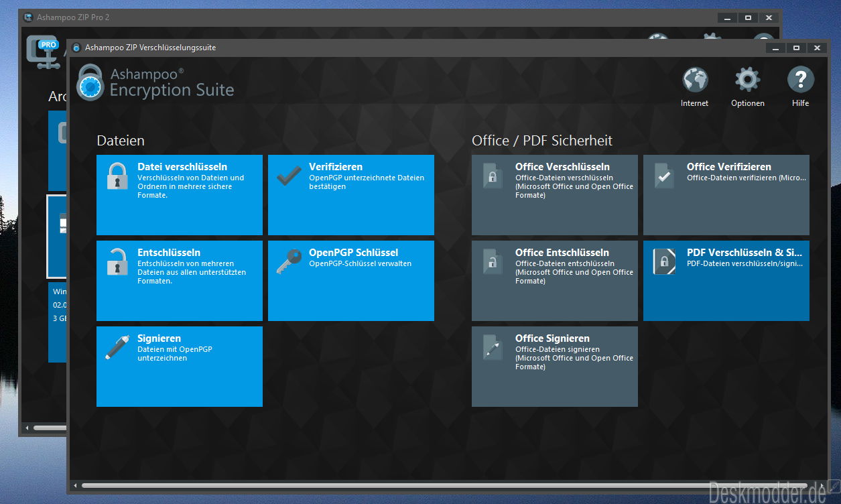
Task: Click the Ashampoo Encryption Suite logo
Action: 155,82
